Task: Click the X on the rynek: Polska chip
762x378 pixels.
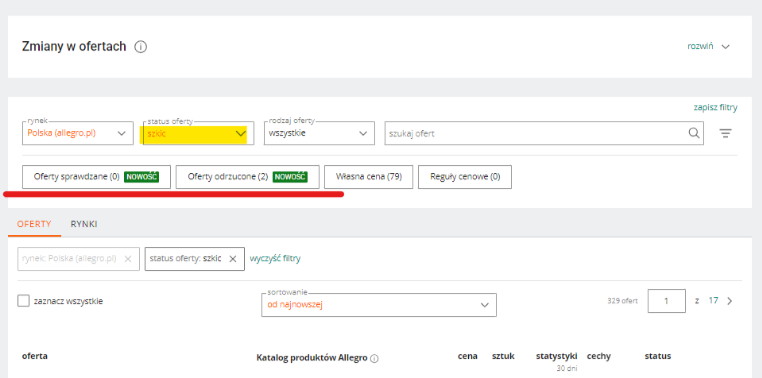Action: pos(128,259)
